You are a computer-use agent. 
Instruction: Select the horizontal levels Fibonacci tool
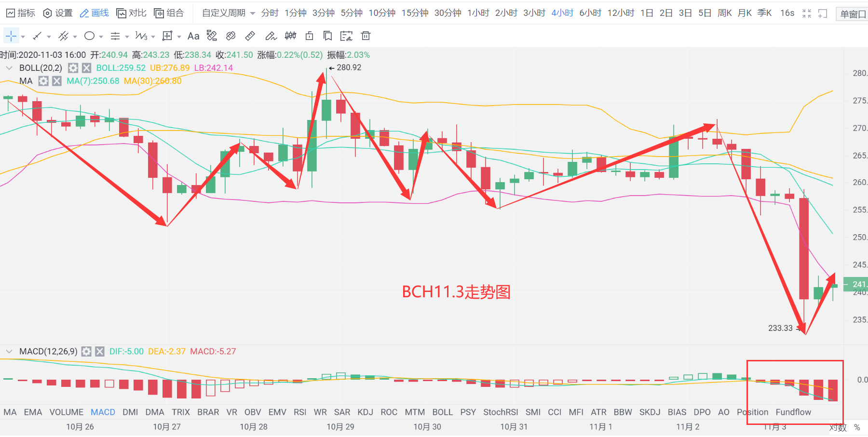[115, 36]
